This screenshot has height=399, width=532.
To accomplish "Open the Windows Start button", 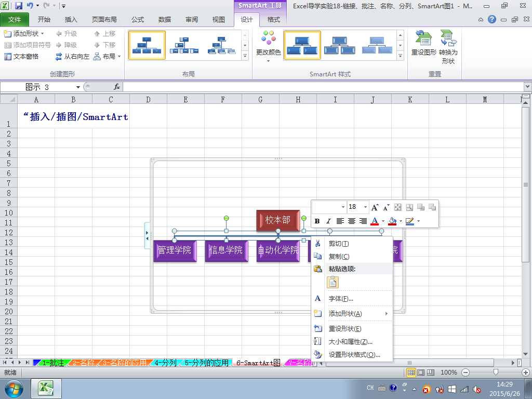I will (x=14, y=389).
